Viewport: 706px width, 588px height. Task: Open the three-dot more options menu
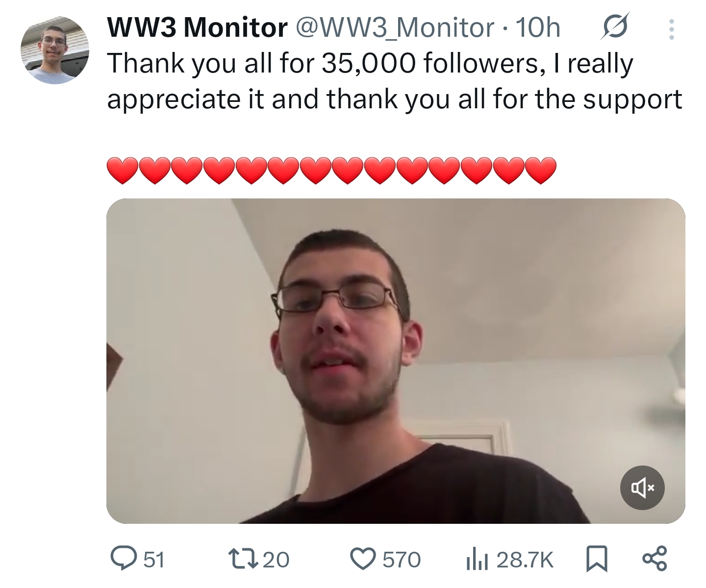tap(672, 29)
